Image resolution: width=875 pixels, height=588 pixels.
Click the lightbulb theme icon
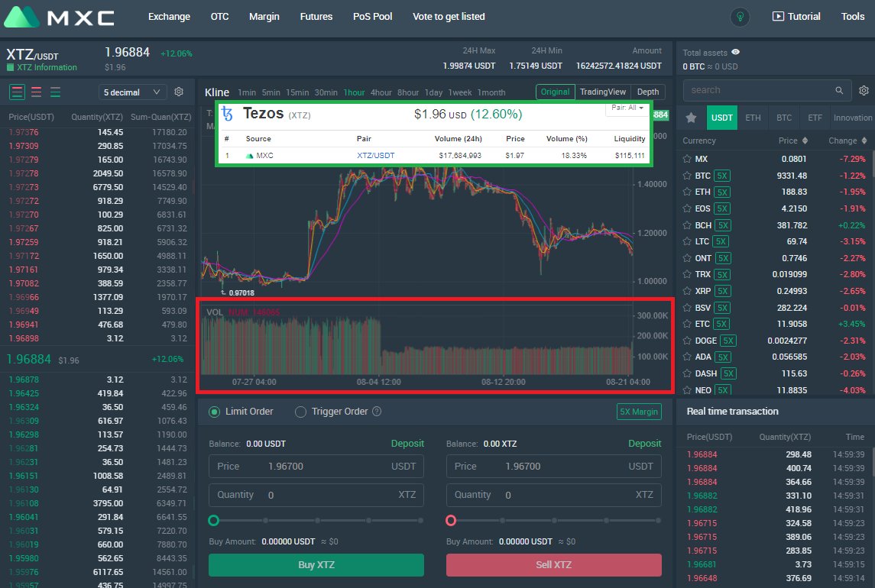[740, 17]
